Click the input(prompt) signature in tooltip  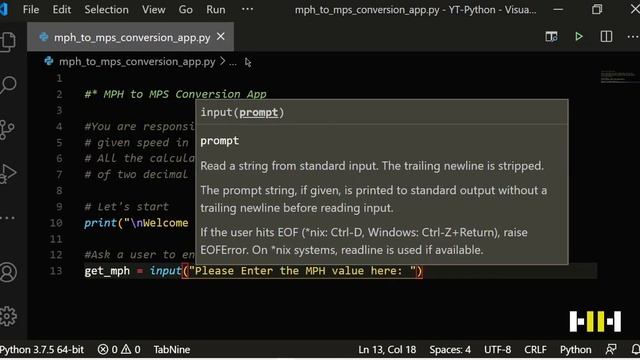pos(242,112)
